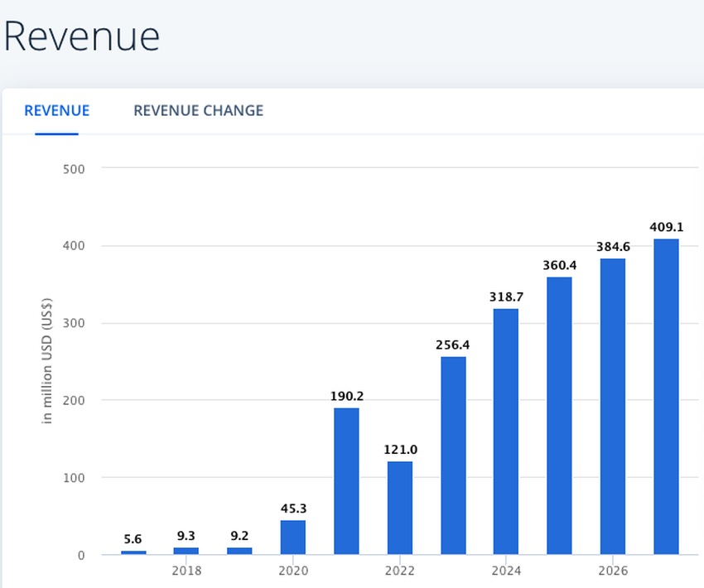Click the 2026 year label

[613, 571]
